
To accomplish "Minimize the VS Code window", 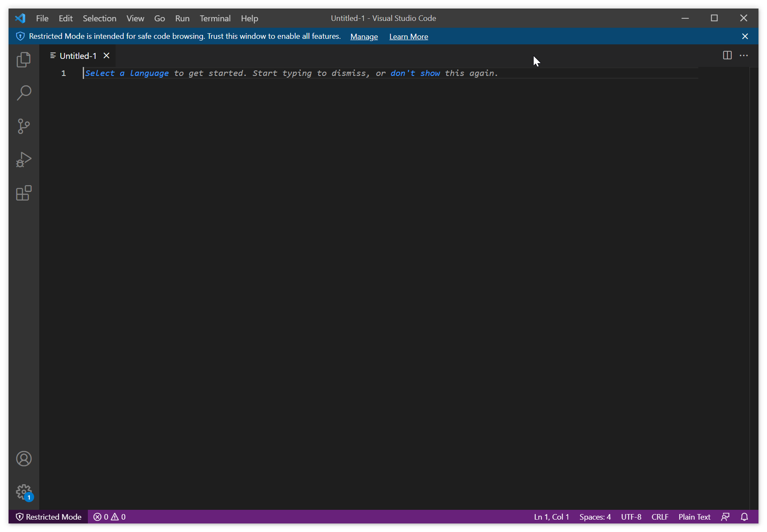I will [x=685, y=18].
